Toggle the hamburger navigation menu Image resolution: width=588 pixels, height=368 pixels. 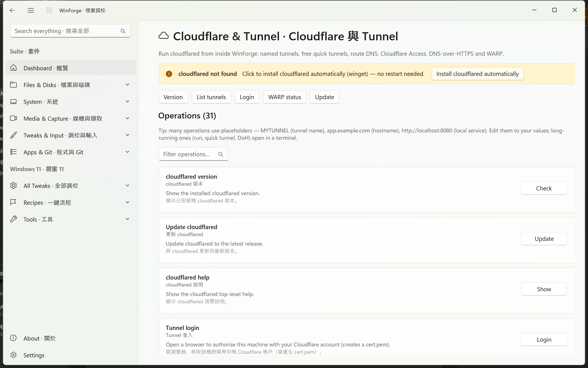click(31, 10)
